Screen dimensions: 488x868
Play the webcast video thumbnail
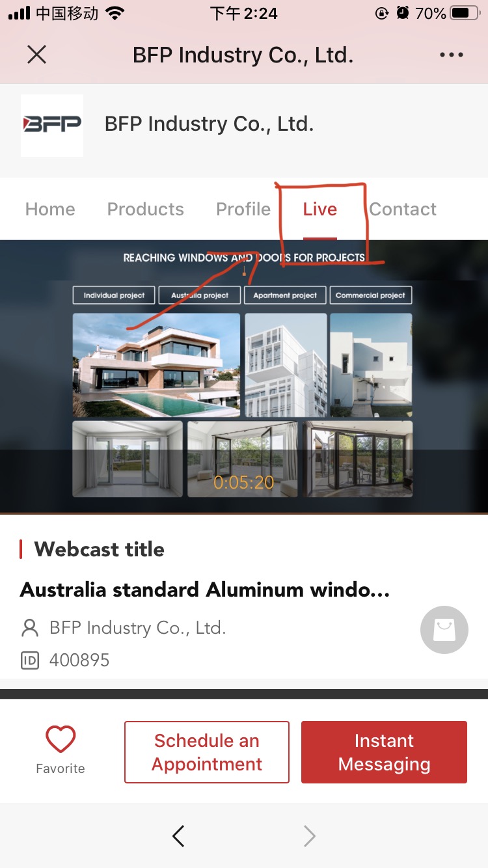pyautogui.click(x=244, y=376)
